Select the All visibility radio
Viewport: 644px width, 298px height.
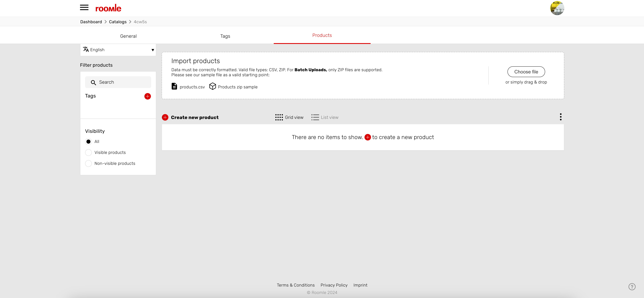[x=88, y=142]
